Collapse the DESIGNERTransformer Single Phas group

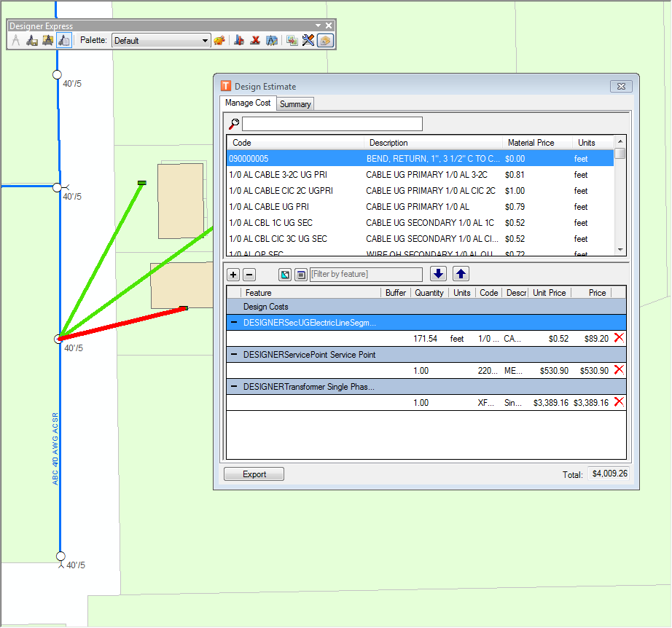(x=234, y=386)
